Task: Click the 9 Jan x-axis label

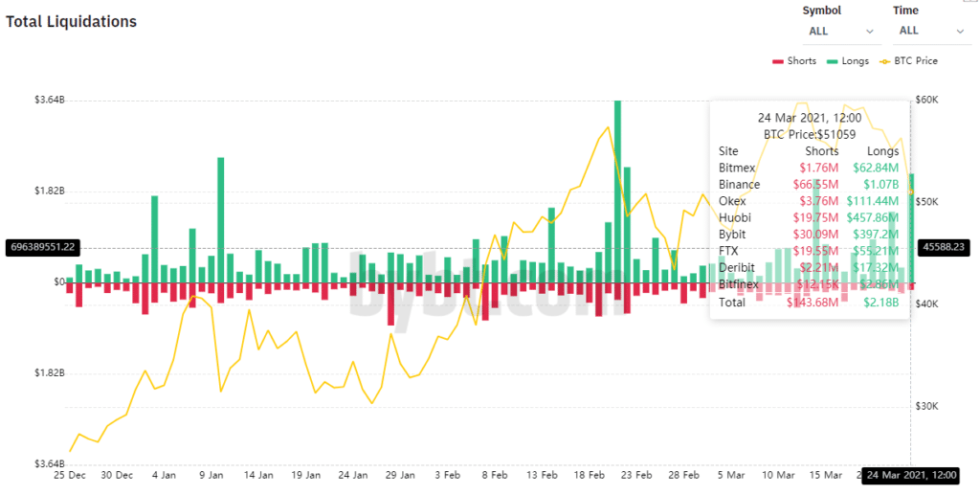Action: (x=212, y=475)
